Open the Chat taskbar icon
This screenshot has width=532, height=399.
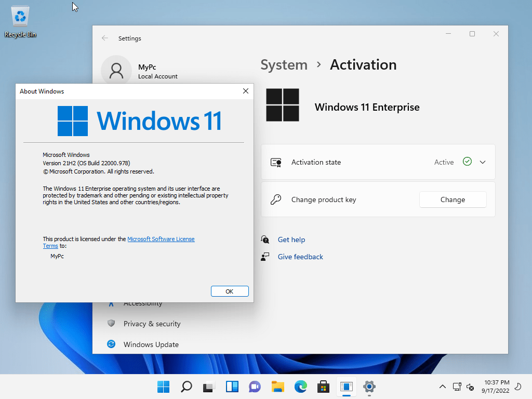(x=255, y=387)
